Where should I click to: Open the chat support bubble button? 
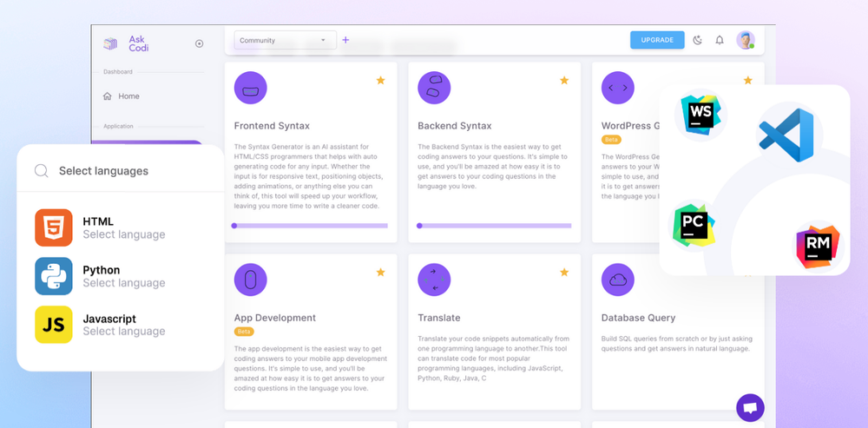pos(750,408)
